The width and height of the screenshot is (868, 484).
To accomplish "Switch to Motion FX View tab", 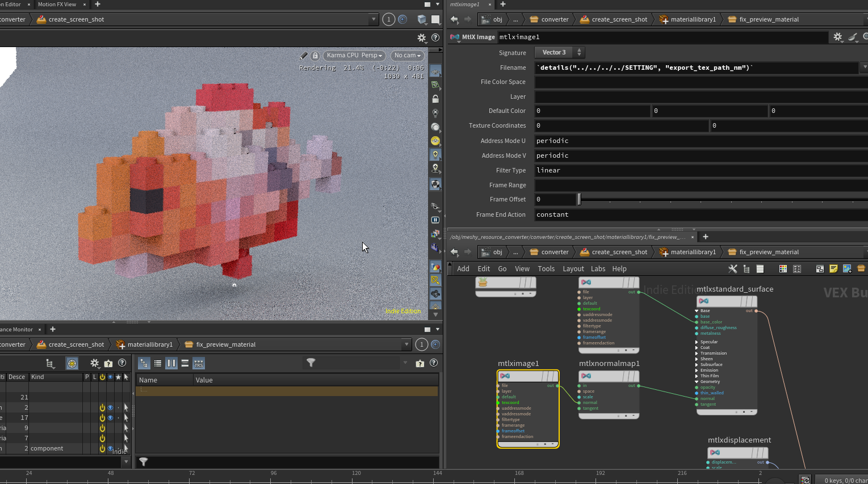I will tap(57, 4).
